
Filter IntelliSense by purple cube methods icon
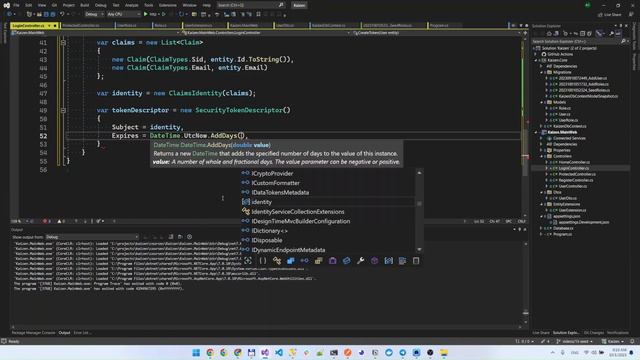pos(374,260)
